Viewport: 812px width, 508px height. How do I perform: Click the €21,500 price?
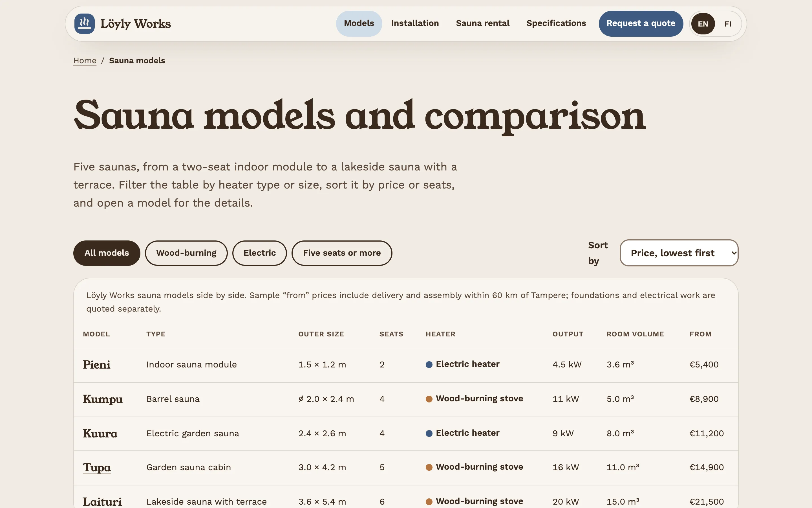pyautogui.click(x=707, y=502)
